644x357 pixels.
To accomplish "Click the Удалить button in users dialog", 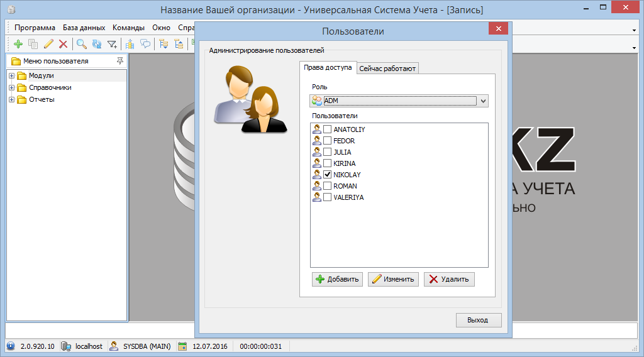I will (449, 279).
